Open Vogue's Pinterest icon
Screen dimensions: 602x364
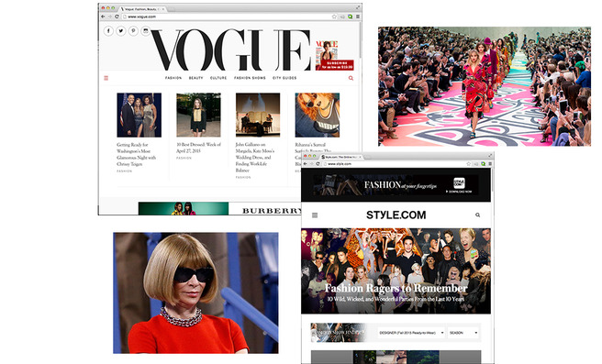[x=133, y=31]
